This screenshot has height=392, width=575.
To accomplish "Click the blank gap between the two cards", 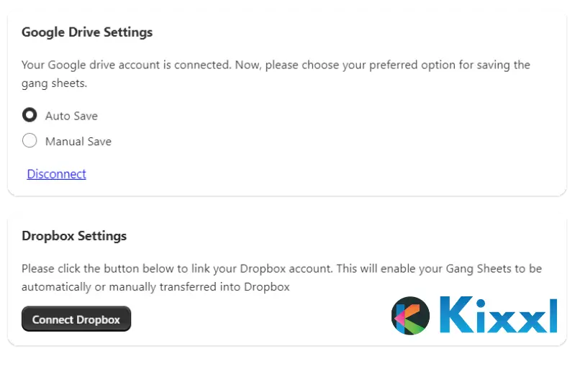I will tap(287, 206).
